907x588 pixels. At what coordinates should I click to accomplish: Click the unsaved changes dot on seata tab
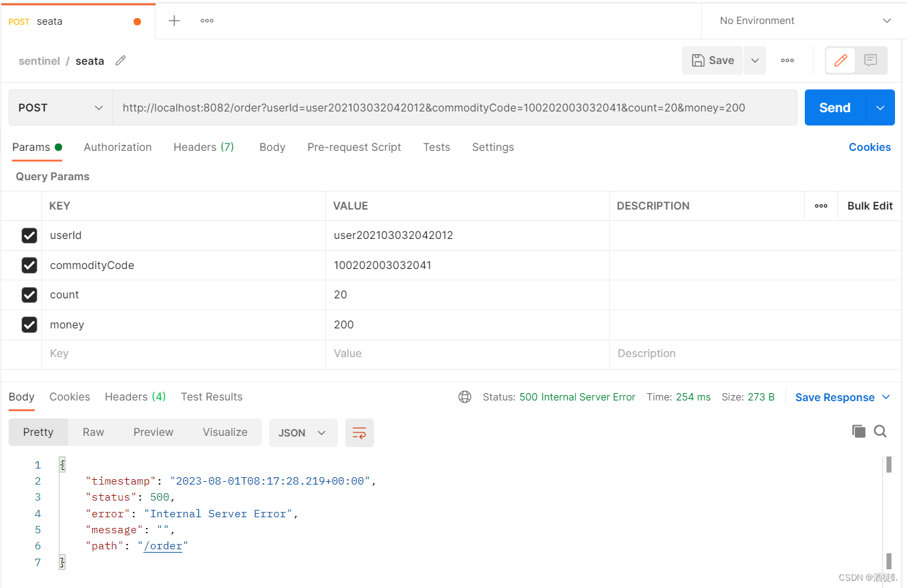tap(137, 21)
